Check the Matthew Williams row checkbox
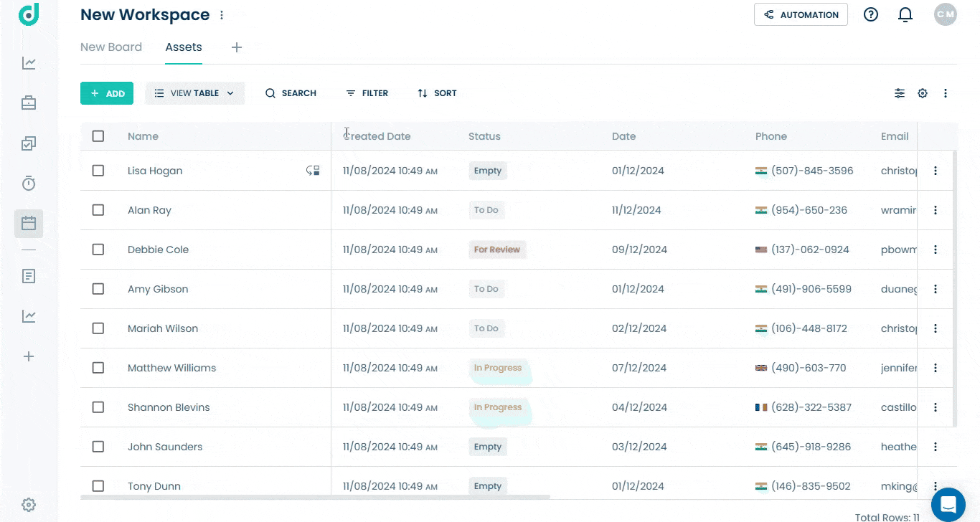Image resolution: width=980 pixels, height=522 pixels. pyautogui.click(x=98, y=368)
